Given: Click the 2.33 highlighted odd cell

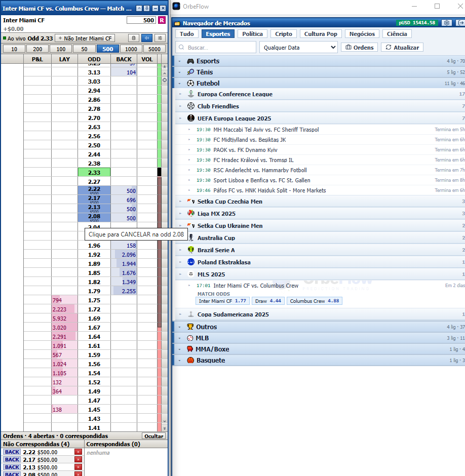Looking at the screenshot, I should coord(94,173).
